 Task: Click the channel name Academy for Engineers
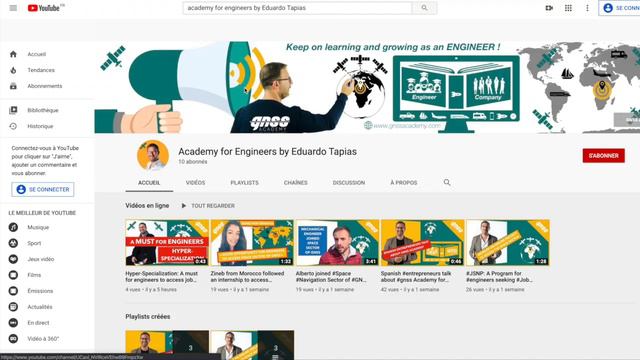(267, 151)
